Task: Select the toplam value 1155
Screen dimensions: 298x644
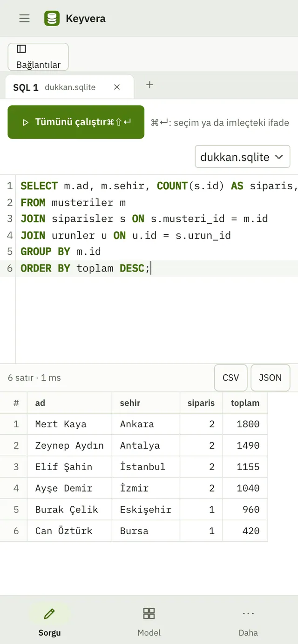Action: (245, 467)
